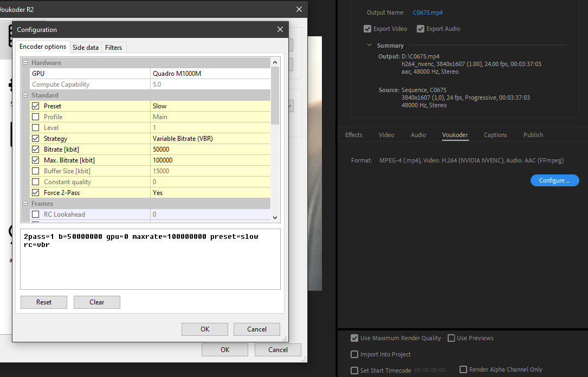Click the blue Configure button
Image resolution: width=588 pixels, height=377 pixels.
[554, 180]
